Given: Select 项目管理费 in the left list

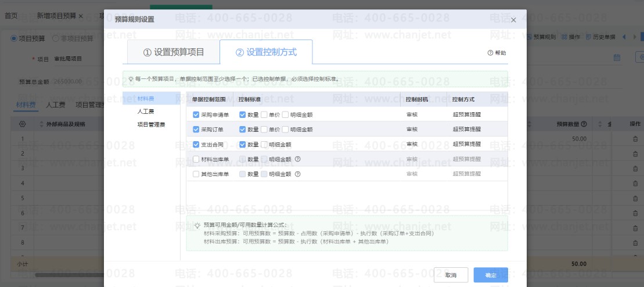Looking at the screenshot, I should [150, 124].
